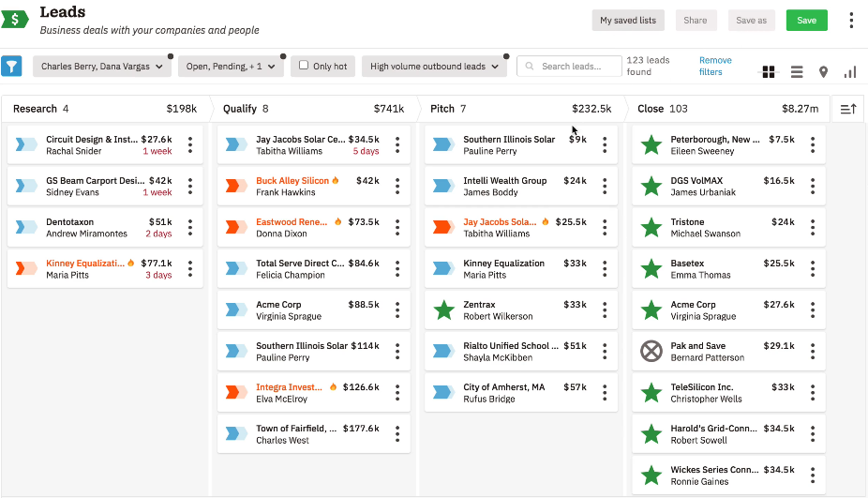868x498 pixels.
Task: Expand the Charles Berry, Dana Vargas owner dropdown
Action: coord(102,67)
